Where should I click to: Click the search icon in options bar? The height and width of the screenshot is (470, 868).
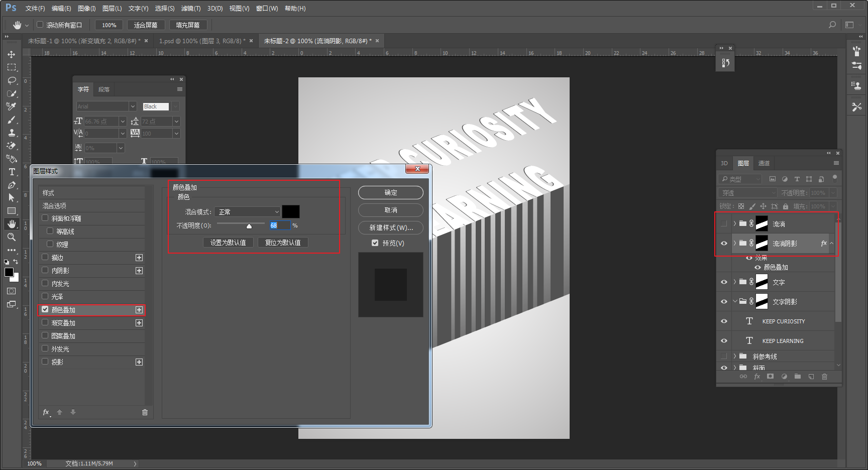(x=832, y=25)
